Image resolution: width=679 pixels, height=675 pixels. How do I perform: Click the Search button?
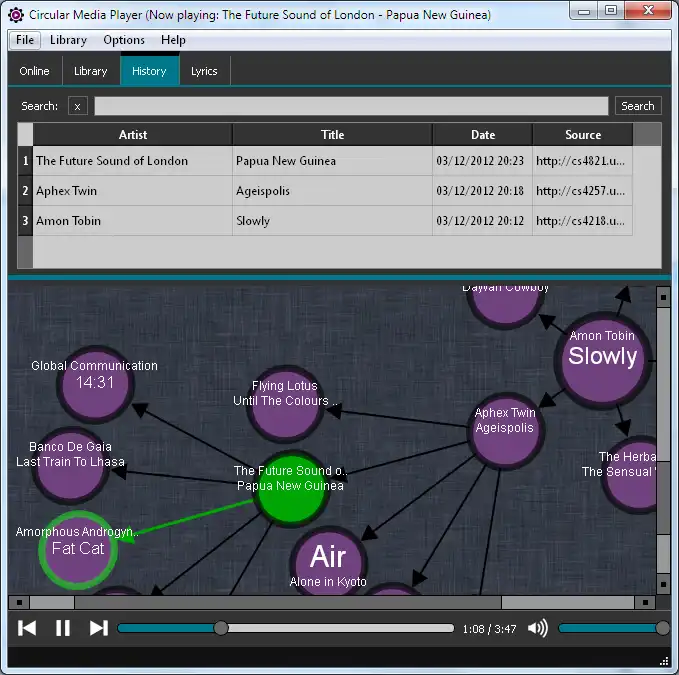(638, 106)
